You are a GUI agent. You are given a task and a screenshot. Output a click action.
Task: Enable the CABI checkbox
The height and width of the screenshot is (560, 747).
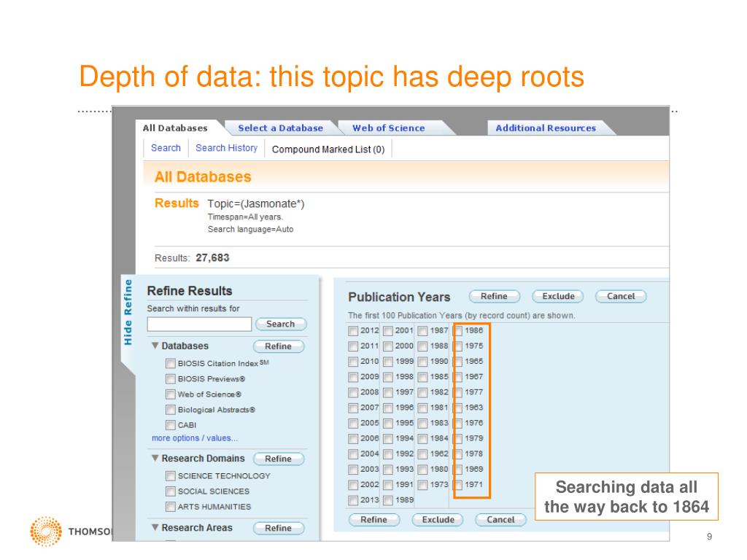coord(171,425)
